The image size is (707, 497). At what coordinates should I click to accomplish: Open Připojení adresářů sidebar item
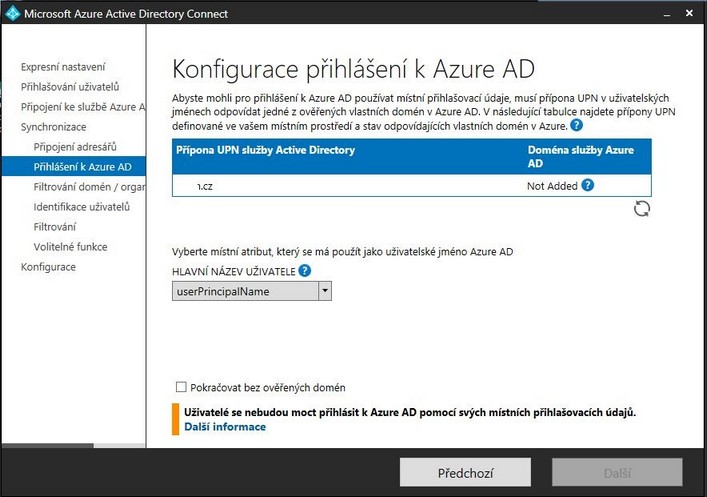(x=75, y=147)
